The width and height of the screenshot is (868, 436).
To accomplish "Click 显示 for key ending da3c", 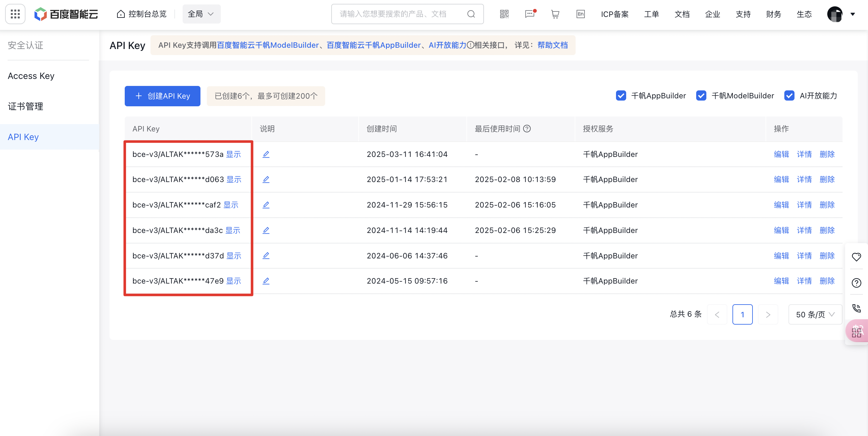I will coord(233,230).
